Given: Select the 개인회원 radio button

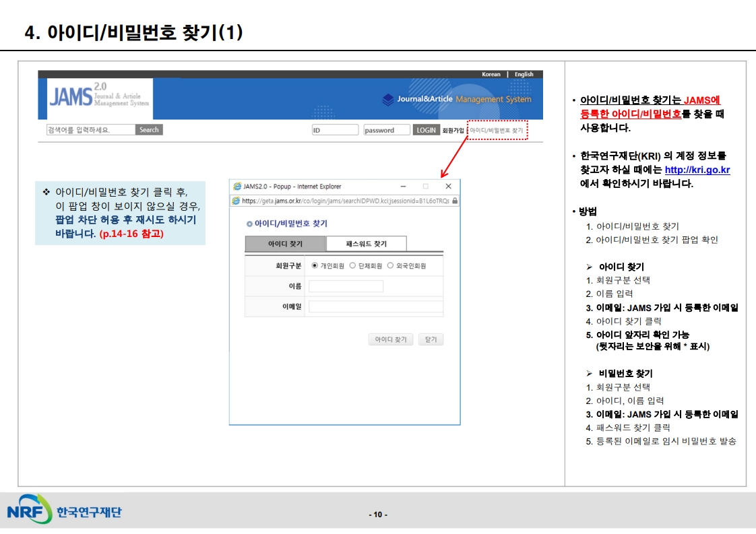Looking at the screenshot, I should pyautogui.click(x=315, y=265).
